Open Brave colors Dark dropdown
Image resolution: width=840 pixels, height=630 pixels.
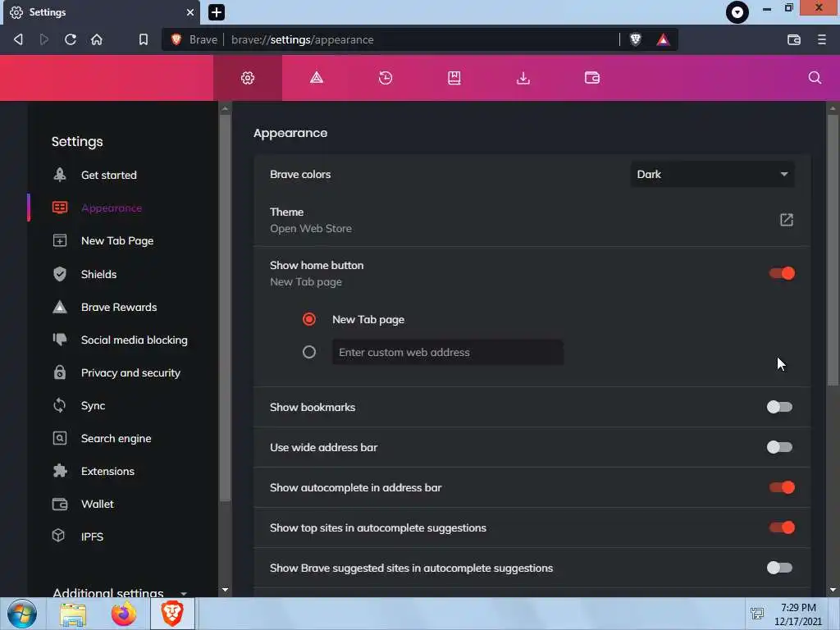pyautogui.click(x=713, y=175)
